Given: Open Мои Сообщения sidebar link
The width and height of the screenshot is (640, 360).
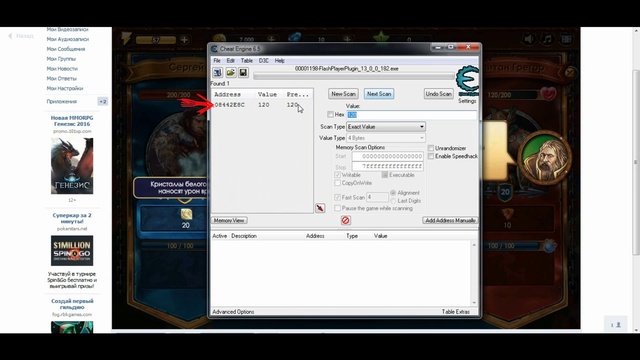Looking at the screenshot, I should click(x=66, y=49).
